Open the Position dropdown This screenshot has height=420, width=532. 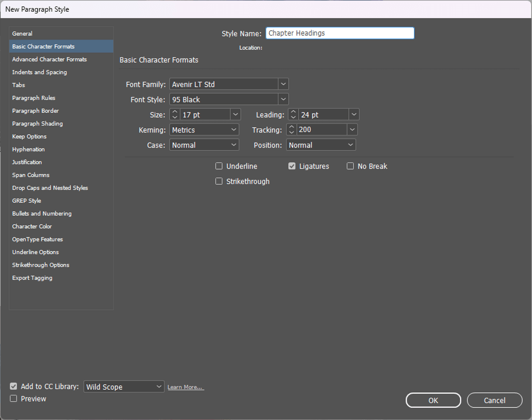[x=321, y=145]
